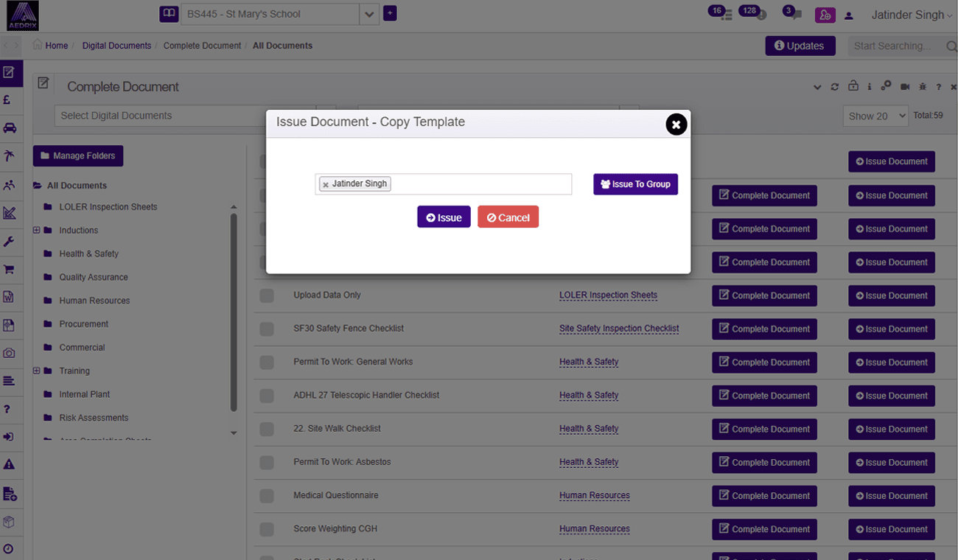958x560 pixels.
Task: Click the video camera icon in panel header
Action: (x=905, y=87)
